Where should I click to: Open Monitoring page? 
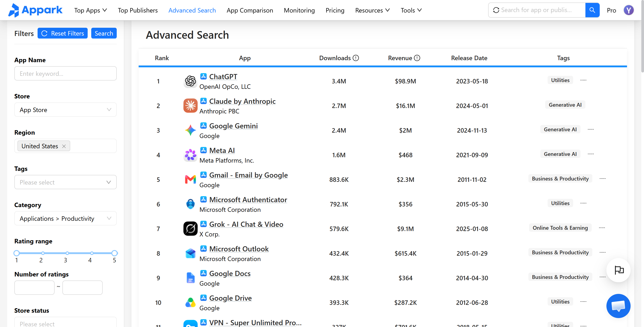point(299,10)
